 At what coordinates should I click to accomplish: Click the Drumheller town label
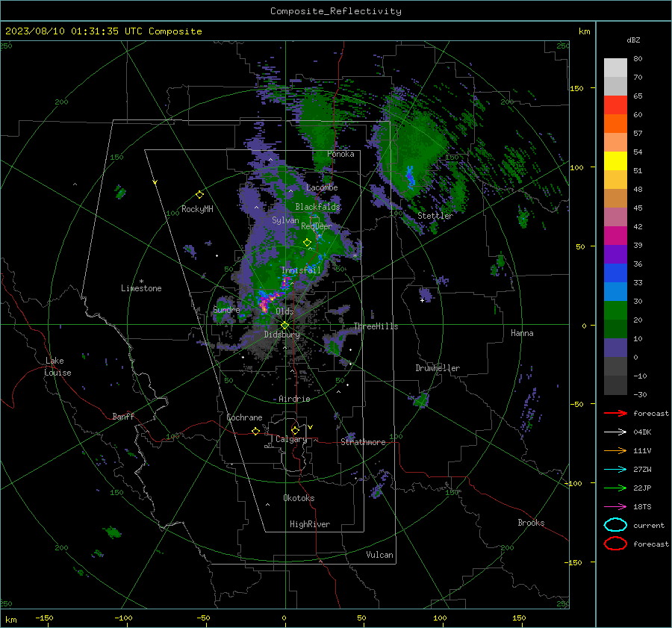tap(438, 368)
